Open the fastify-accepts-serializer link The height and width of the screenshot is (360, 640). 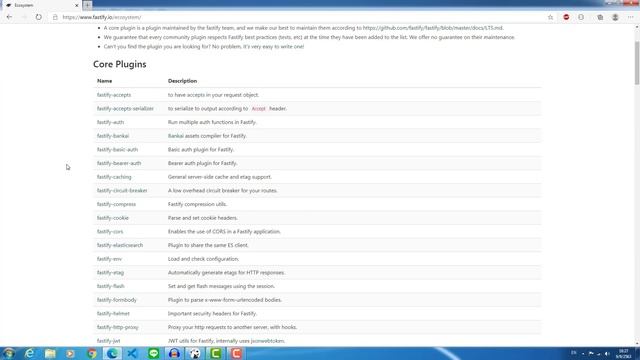(x=125, y=109)
